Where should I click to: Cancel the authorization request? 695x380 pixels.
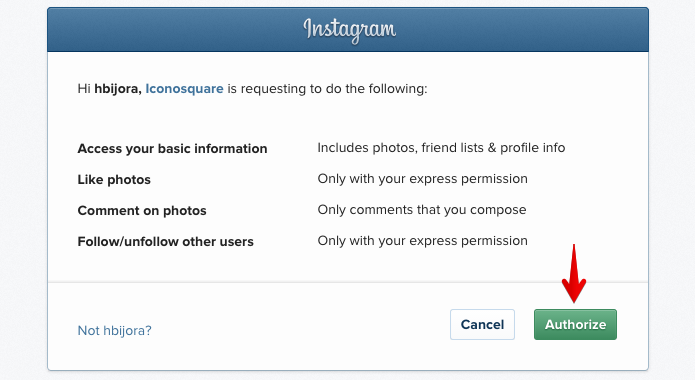(x=482, y=325)
